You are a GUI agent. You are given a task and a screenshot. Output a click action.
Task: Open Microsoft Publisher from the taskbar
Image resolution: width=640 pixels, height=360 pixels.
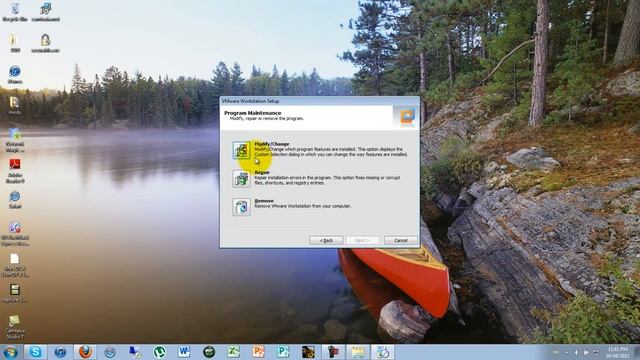click(x=283, y=352)
